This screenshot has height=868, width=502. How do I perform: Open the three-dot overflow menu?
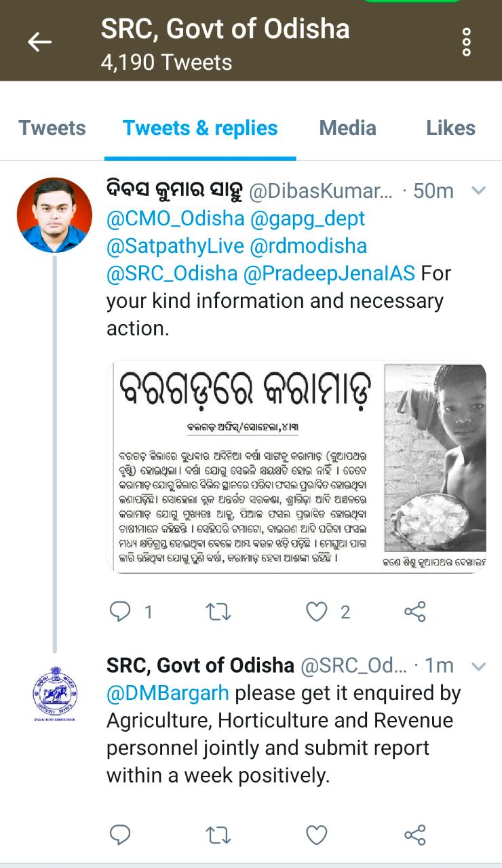pos(466,42)
